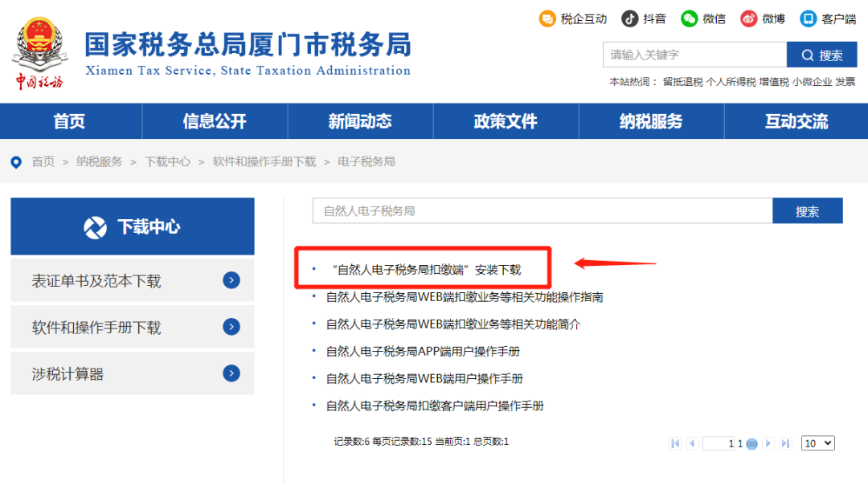Go to next page of results
This screenshot has height=485, width=868.
coord(768,443)
